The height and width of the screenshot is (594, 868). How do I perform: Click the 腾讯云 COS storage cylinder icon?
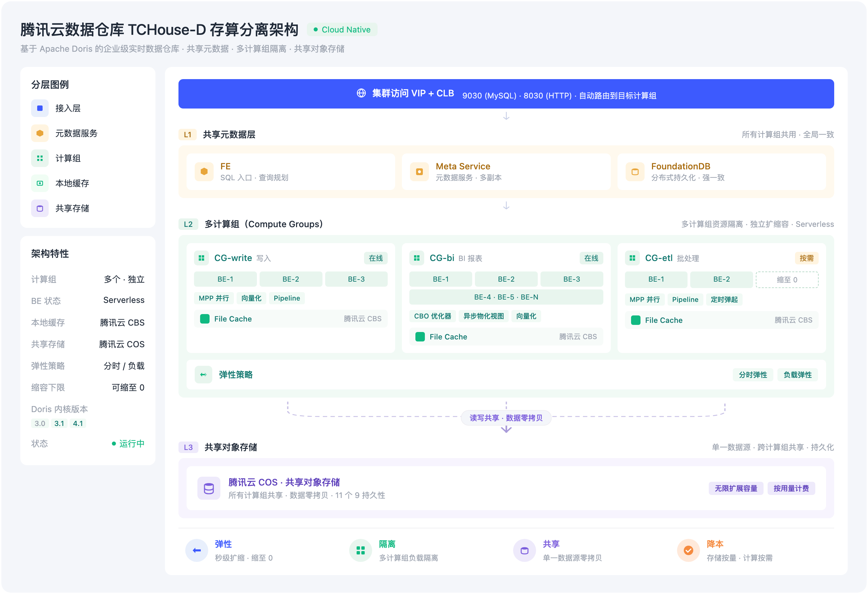[x=209, y=489]
